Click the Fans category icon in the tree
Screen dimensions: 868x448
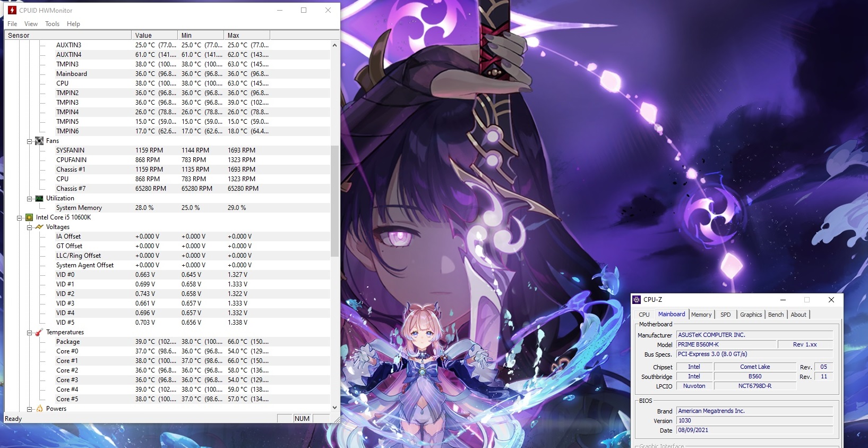point(39,141)
